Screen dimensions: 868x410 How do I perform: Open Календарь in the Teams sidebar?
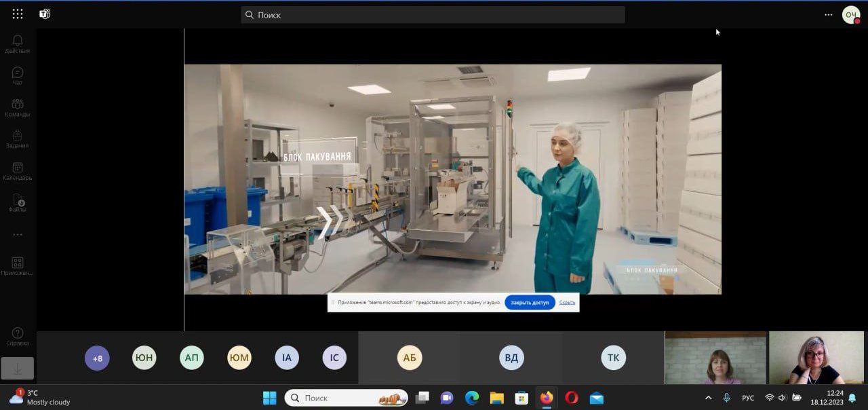click(18, 171)
